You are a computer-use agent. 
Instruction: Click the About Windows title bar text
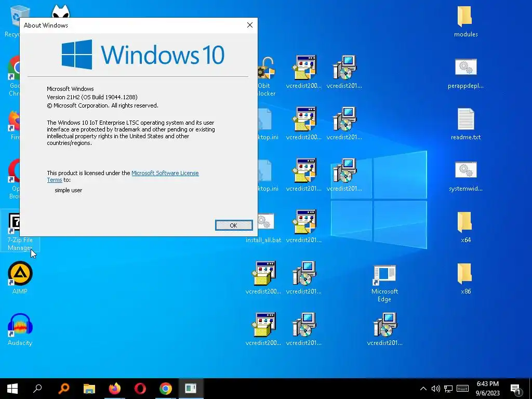point(46,25)
